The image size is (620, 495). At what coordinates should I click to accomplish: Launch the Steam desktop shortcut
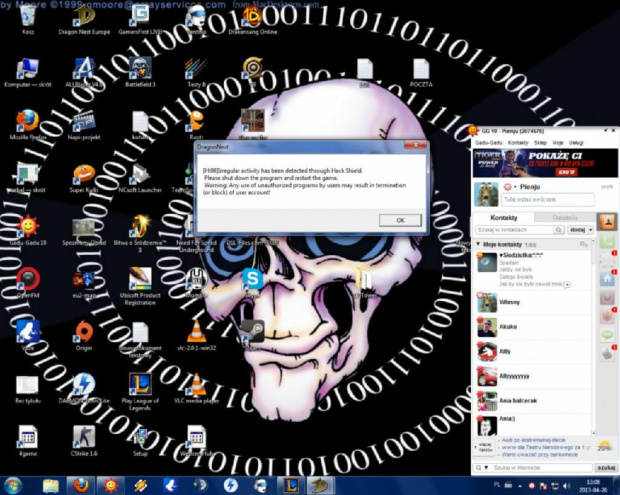coord(253,335)
